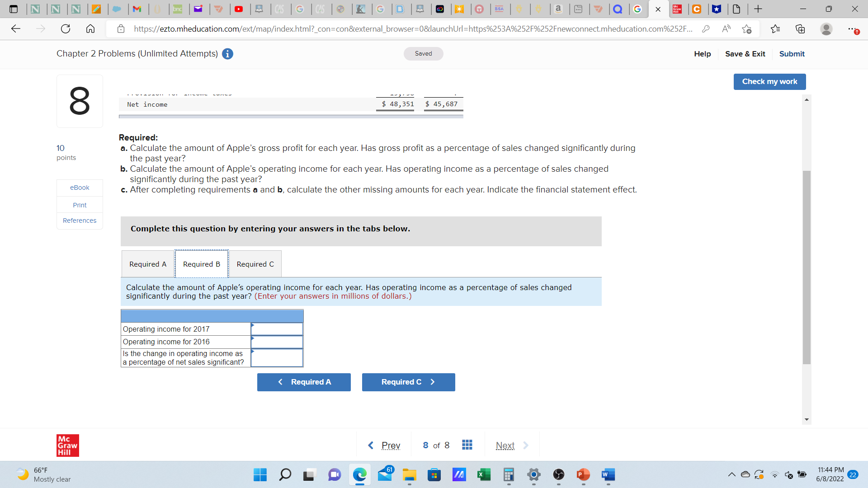Open the eBook link

click(80, 188)
